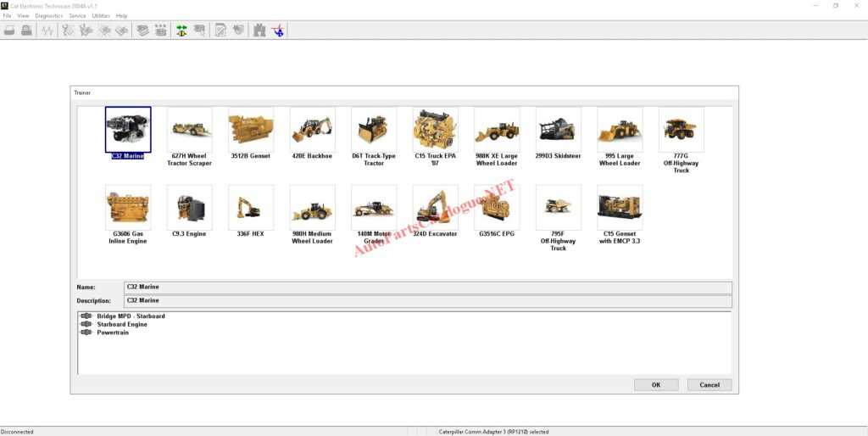The height and width of the screenshot is (436, 868).
Task: Click the blue and red toolbar icon
Action: (278, 31)
